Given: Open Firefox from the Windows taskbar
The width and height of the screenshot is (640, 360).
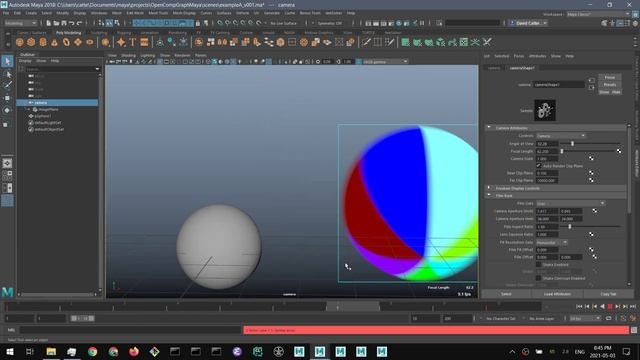Looking at the screenshot, I should coord(134,351).
